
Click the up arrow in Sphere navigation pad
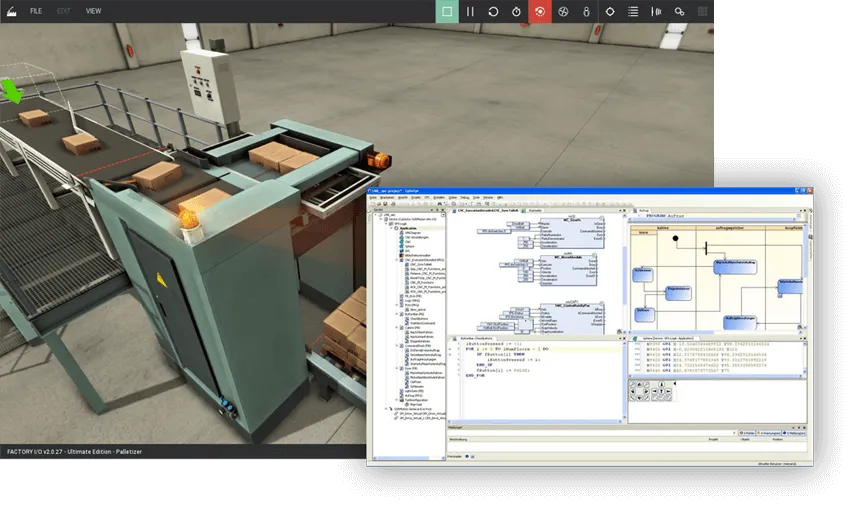click(639, 384)
